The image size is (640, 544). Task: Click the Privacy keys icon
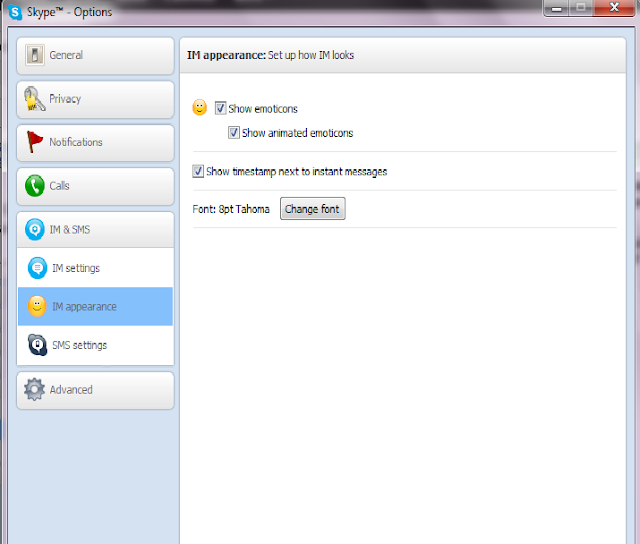(x=34, y=98)
